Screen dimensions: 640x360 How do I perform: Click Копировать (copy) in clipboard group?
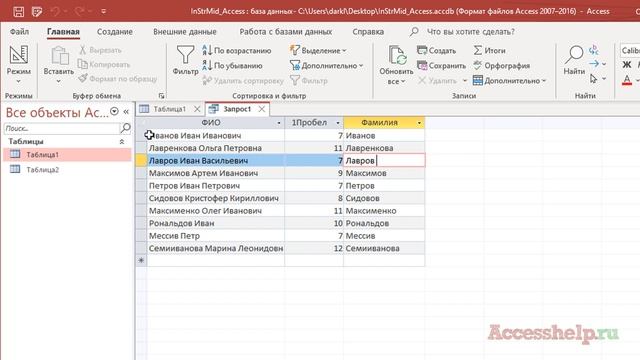[x=104, y=64]
